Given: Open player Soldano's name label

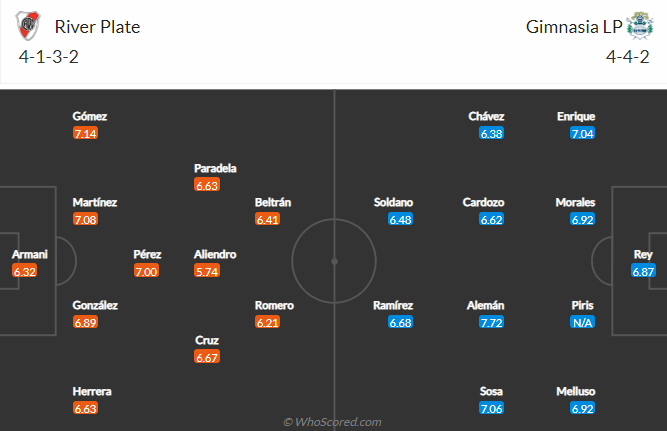Looking at the screenshot, I should 393,203.
